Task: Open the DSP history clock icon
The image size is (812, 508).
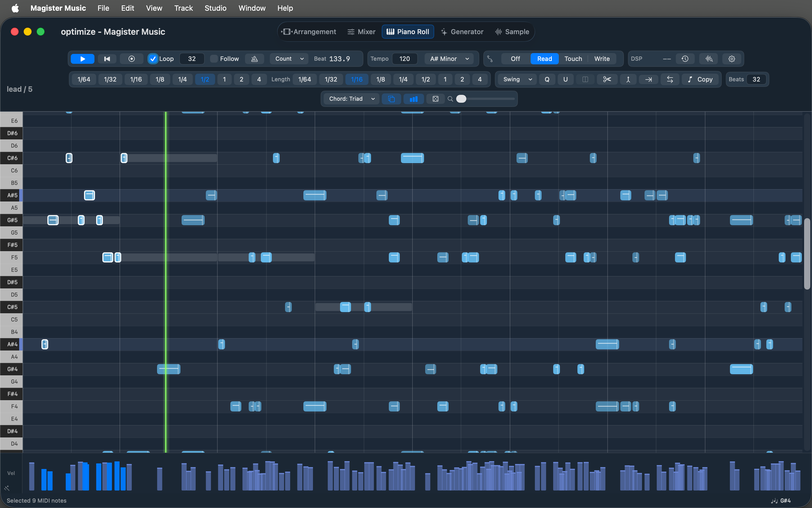Action: [685, 59]
